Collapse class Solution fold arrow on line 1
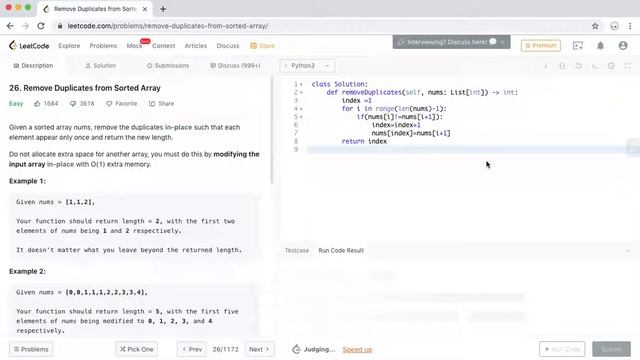This screenshot has height=360, width=640. (x=301, y=84)
